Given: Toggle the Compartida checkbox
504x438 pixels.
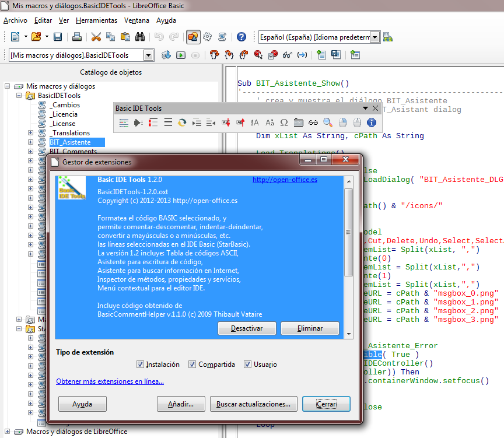Looking at the screenshot, I should [192, 365].
